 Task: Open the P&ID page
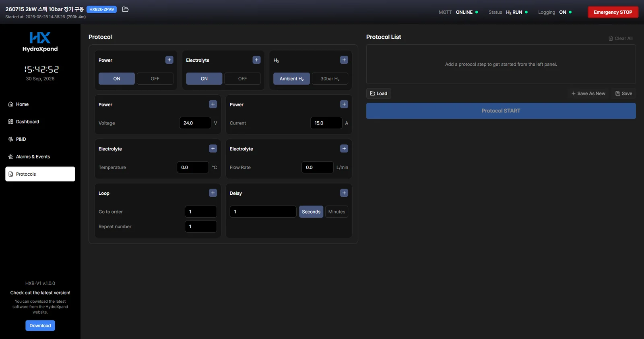click(x=40, y=139)
